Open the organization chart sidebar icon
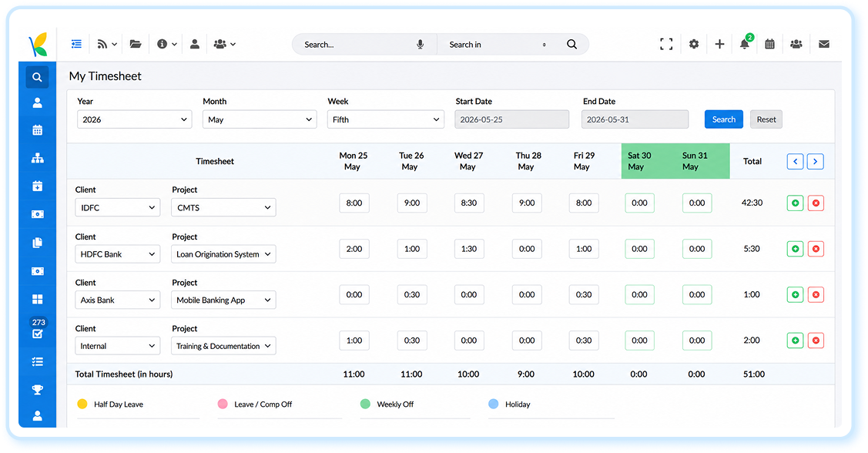 (37, 159)
